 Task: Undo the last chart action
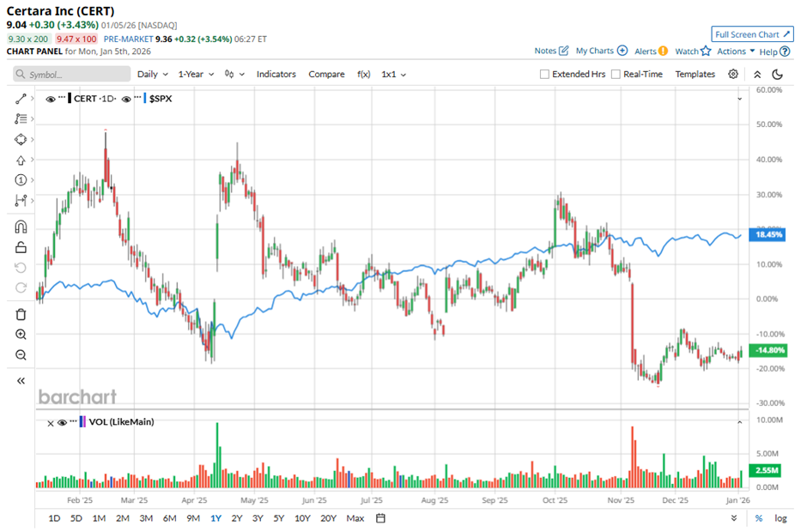[x=21, y=268]
